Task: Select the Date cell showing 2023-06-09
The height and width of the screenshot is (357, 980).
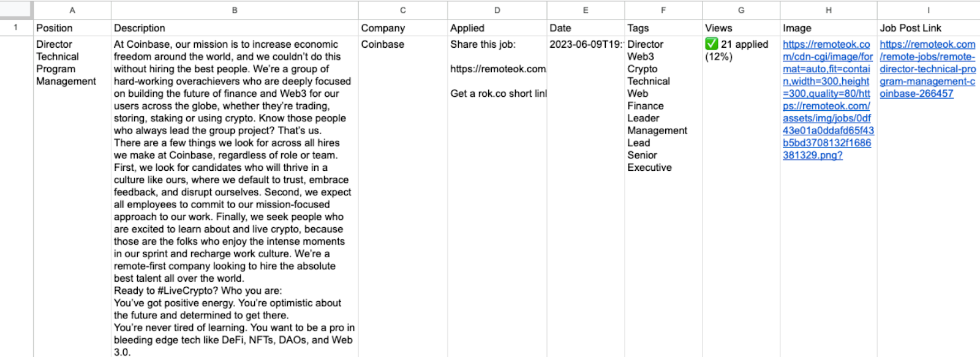Action: pos(585,44)
